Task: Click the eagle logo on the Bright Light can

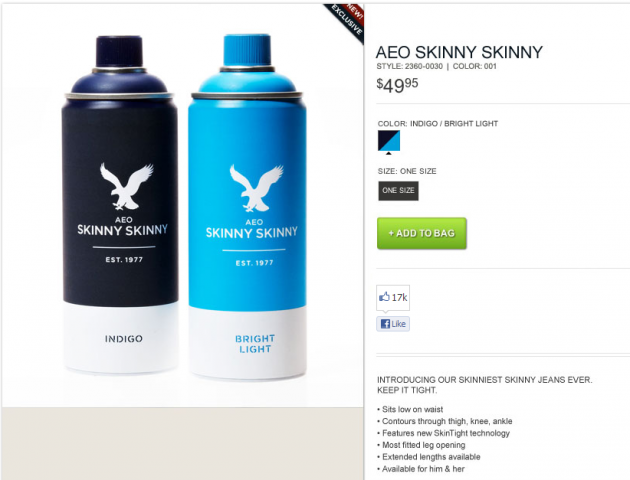Action: [x=256, y=188]
